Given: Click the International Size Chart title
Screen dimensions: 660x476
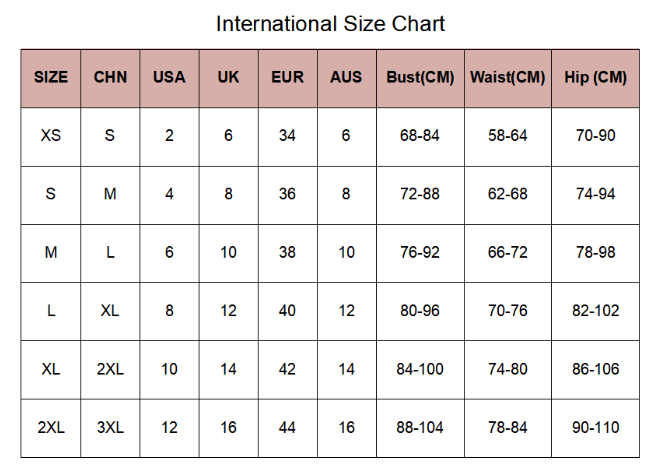Looking at the screenshot, I should (x=330, y=23).
